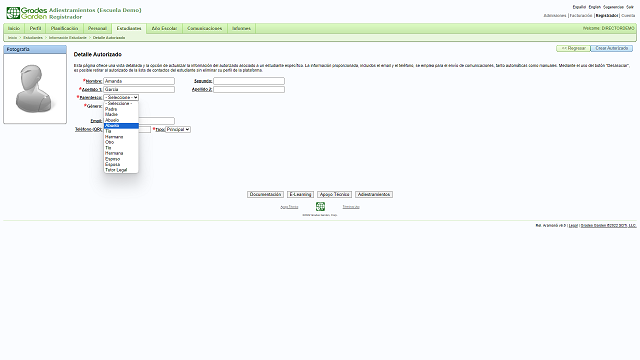The height and width of the screenshot is (360, 640).
Task: Open the Informes tab
Action: (x=241, y=29)
